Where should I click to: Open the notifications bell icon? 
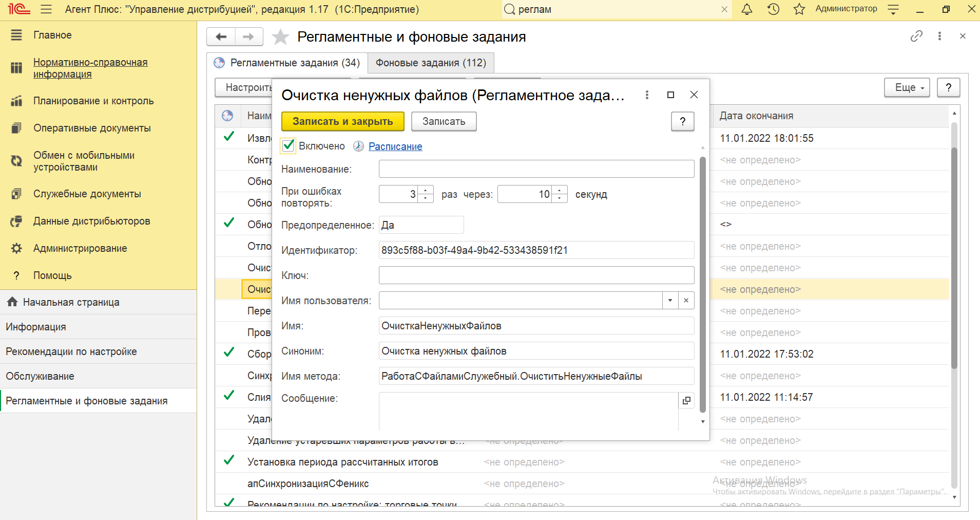[747, 9]
